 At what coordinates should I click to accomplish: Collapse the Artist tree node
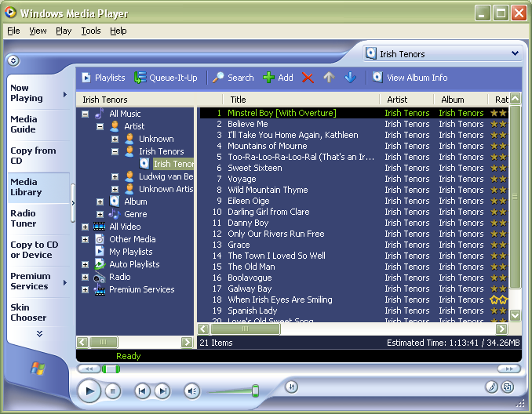[100, 126]
